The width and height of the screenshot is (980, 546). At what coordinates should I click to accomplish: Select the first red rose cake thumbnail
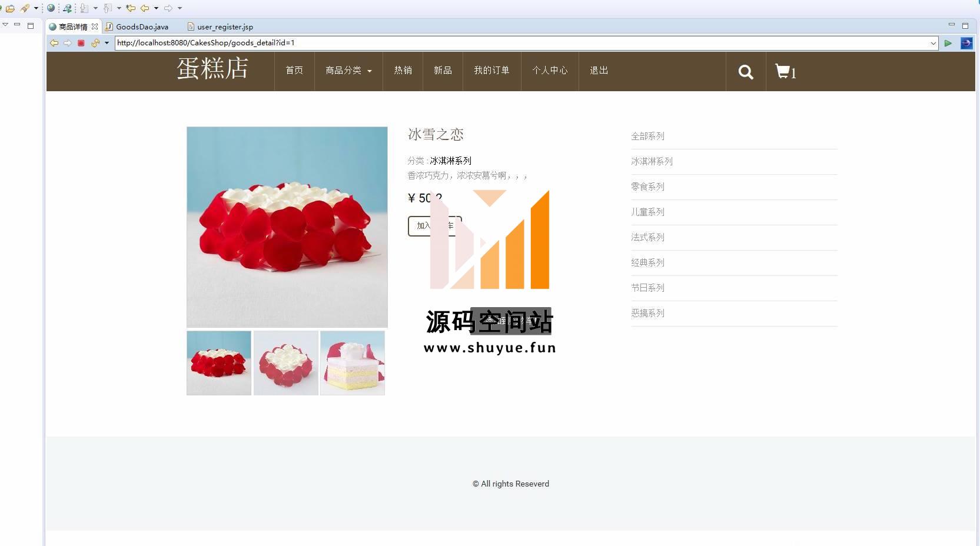click(219, 363)
